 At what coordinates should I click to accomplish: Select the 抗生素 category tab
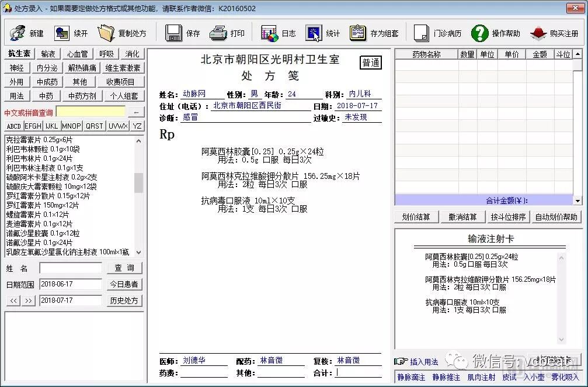19,54
